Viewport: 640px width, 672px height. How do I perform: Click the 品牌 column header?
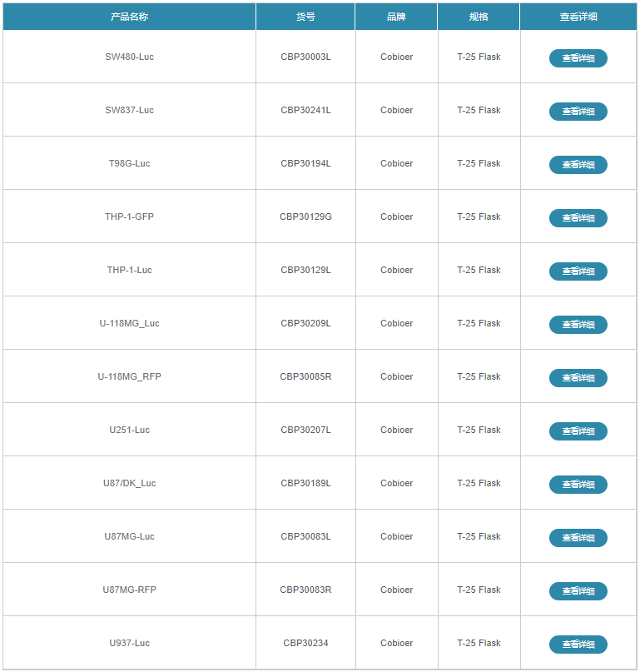(396, 17)
